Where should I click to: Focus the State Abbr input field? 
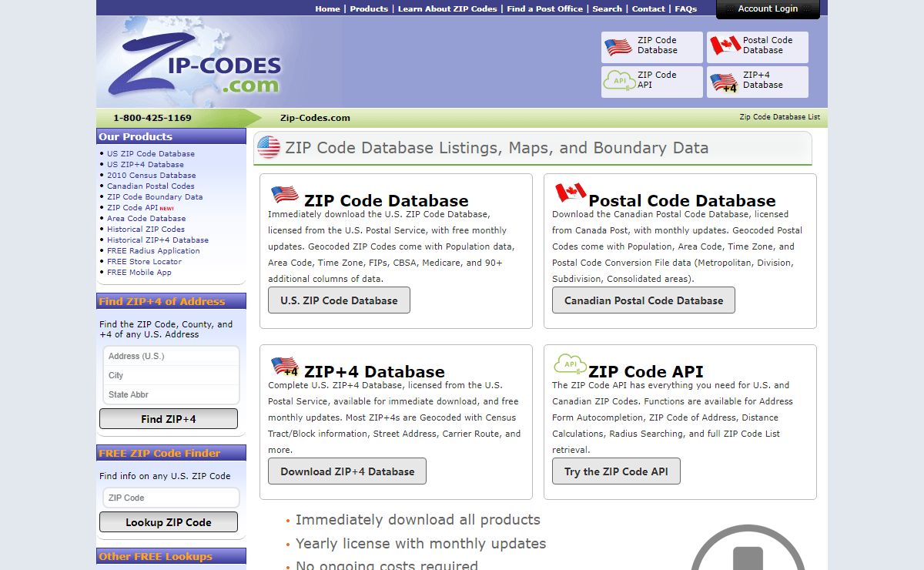(172, 394)
